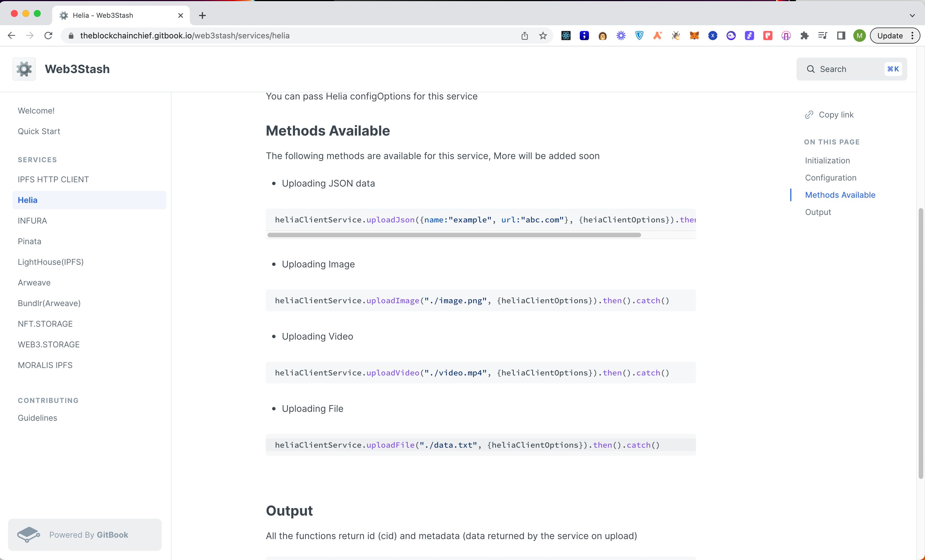Screen dimensions: 925x560
Task: Open the tab search chevron dropdown
Action: click(912, 15)
